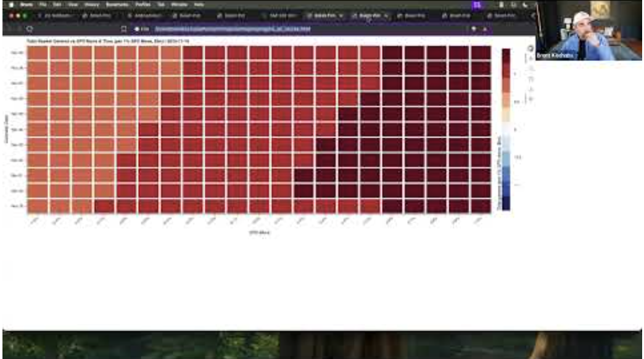Select the Pan tool in Bokeh toolbar
644x359 pixels.
[530, 59]
